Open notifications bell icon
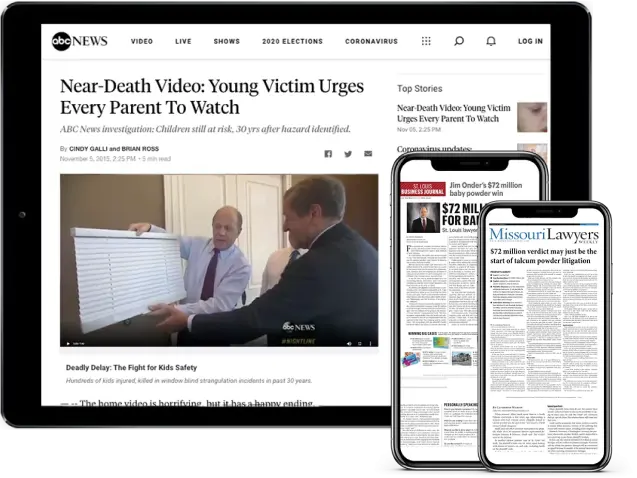The image size is (637, 478). coord(491,41)
